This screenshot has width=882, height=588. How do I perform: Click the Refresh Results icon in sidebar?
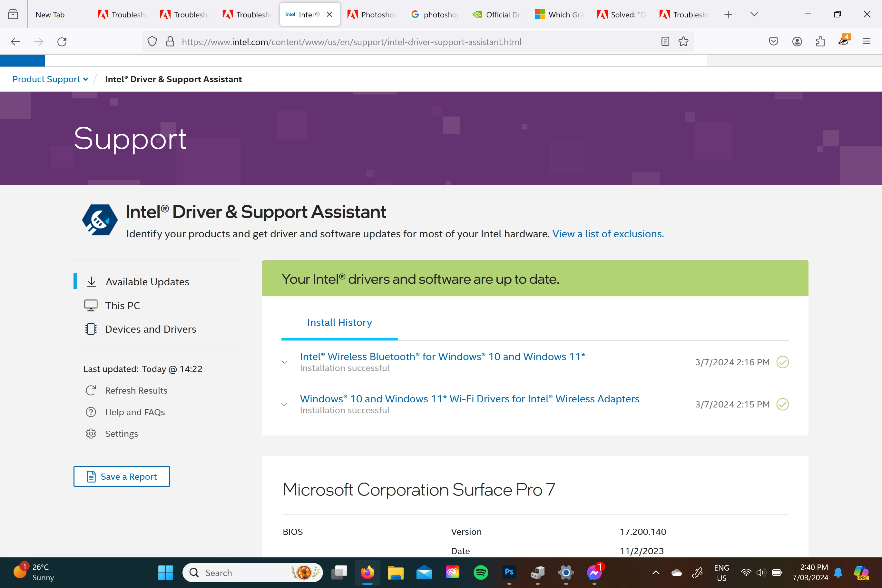pyautogui.click(x=91, y=390)
